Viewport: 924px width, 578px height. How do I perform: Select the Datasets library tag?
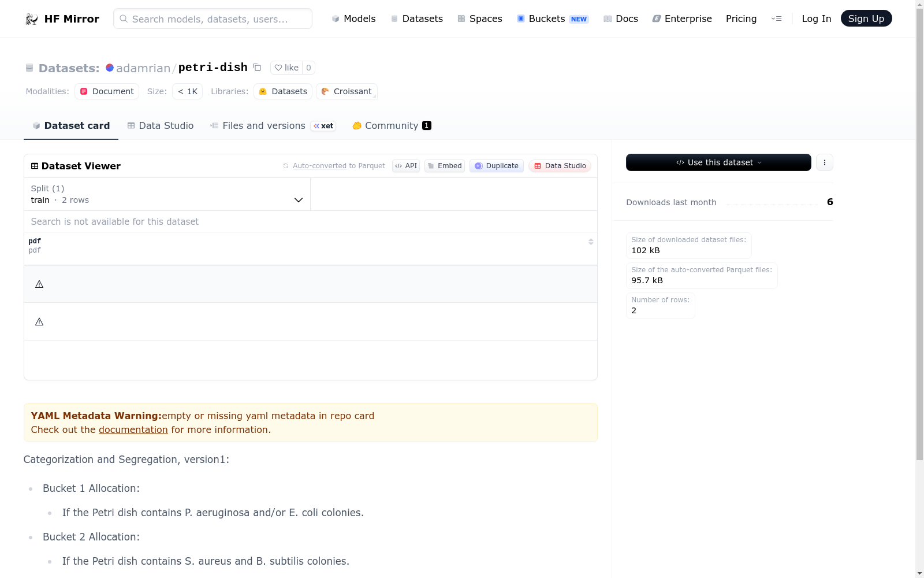point(283,91)
